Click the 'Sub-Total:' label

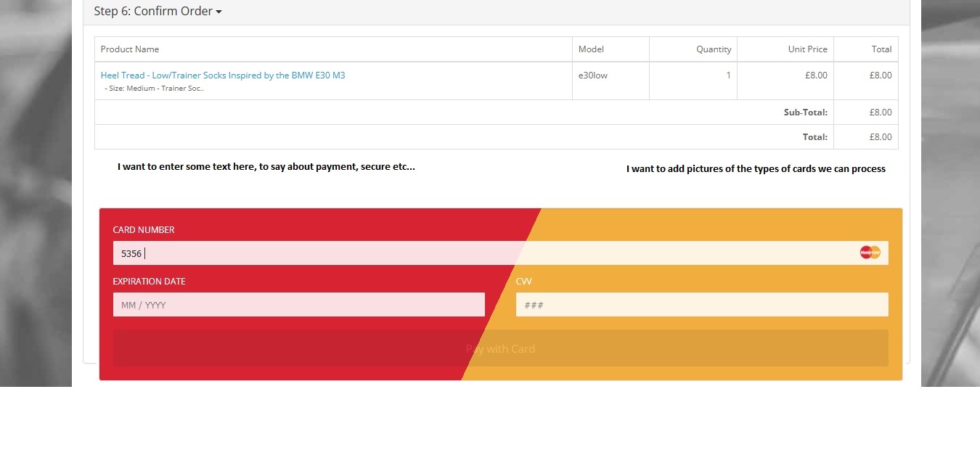806,113
